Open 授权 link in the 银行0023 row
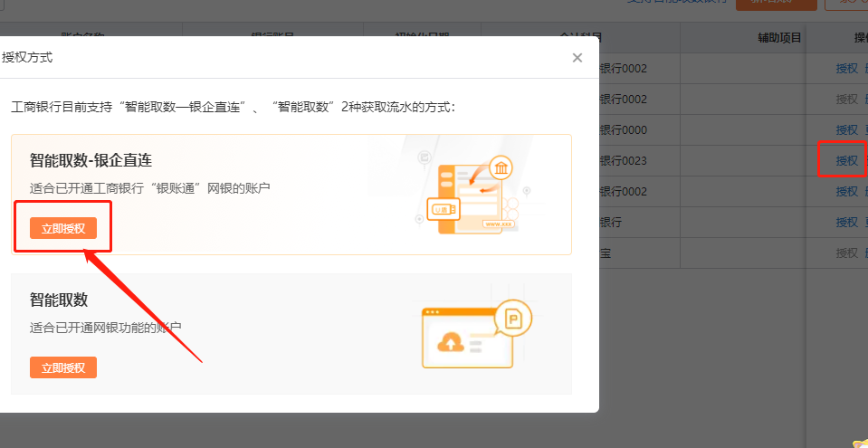 coord(846,160)
